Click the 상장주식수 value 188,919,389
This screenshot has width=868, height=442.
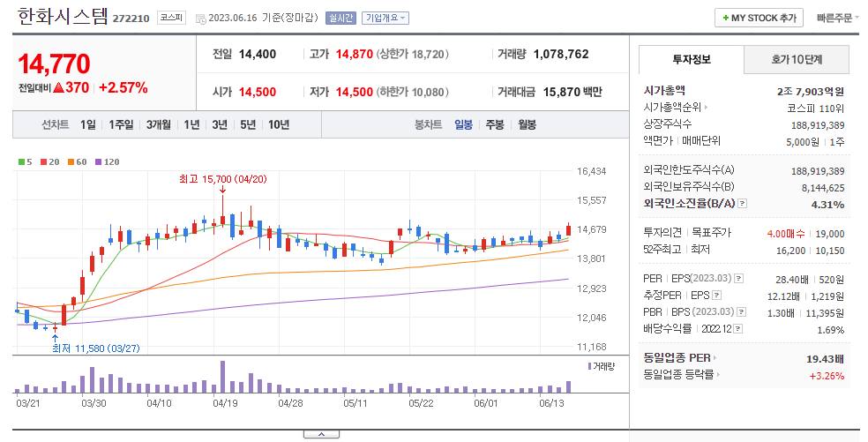tap(818, 125)
